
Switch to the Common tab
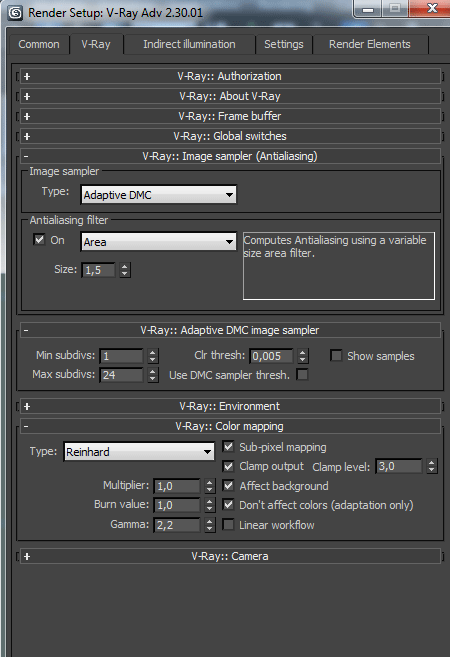(x=39, y=44)
